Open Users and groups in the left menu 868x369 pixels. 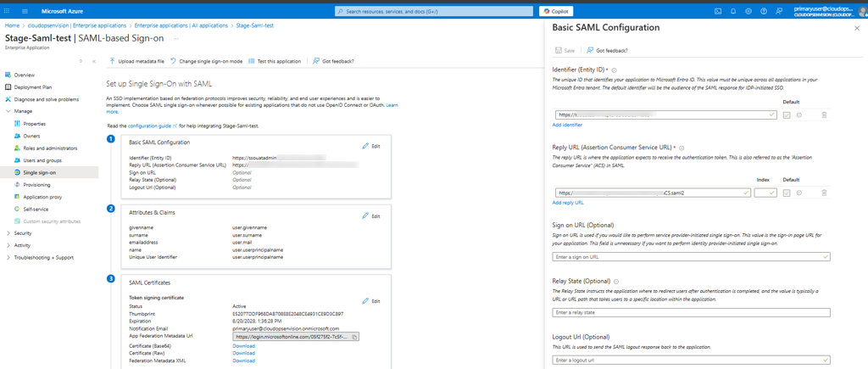tap(42, 160)
